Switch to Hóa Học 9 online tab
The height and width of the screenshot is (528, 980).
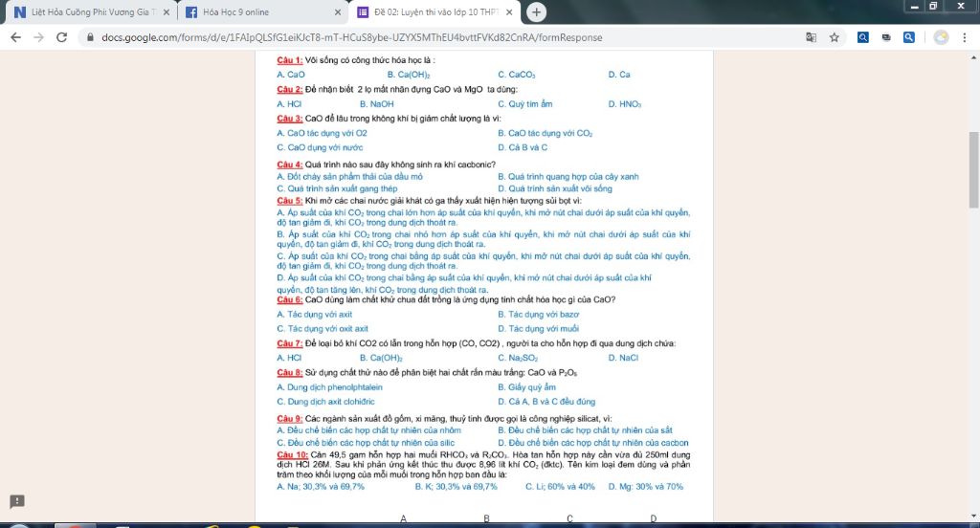(x=262, y=11)
